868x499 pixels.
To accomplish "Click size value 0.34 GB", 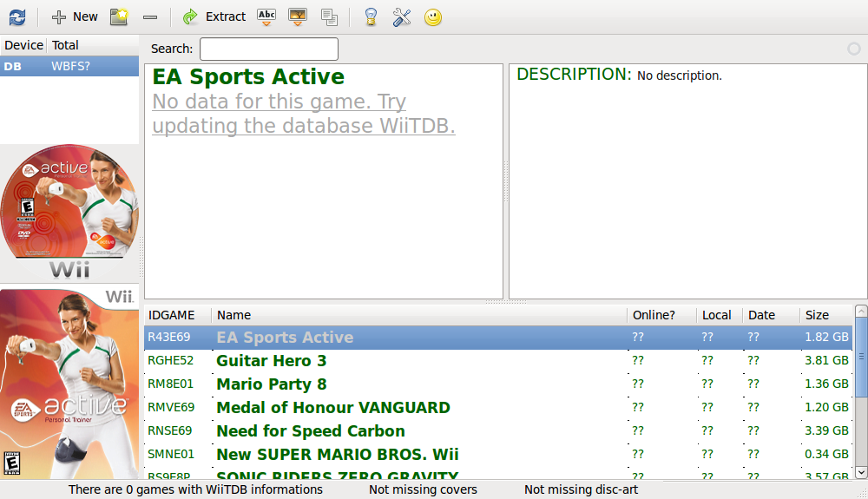I will tap(826, 454).
